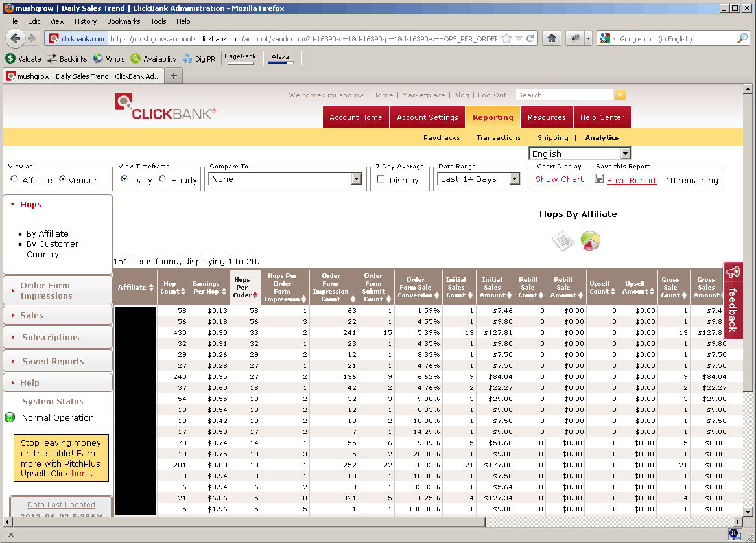Click the Show Chart link
This screenshot has height=543, width=756.
coord(559,179)
